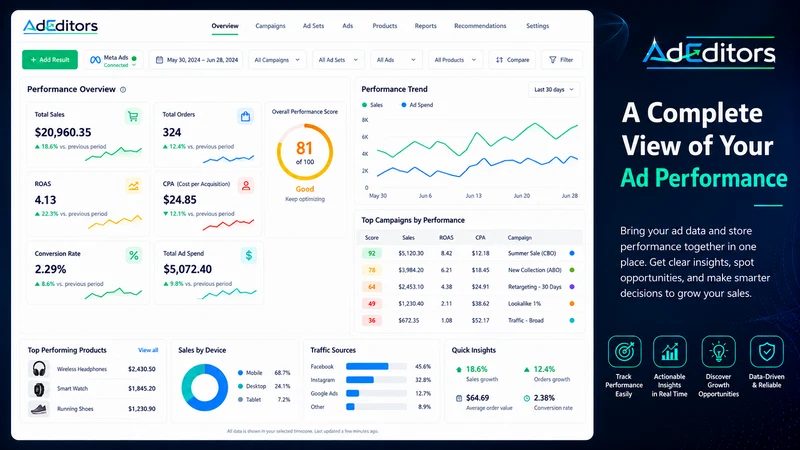The height and width of the screenshot is (450, 800).
Task: Click the Overall Performance Score 81 gauge
Action: (x=305, y=152)
